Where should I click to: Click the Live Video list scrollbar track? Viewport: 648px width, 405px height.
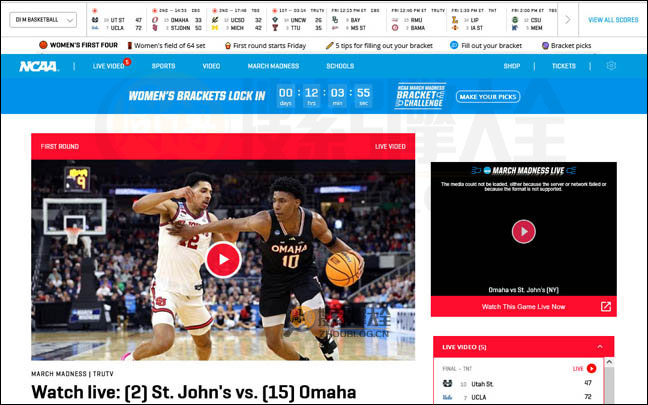609,384
